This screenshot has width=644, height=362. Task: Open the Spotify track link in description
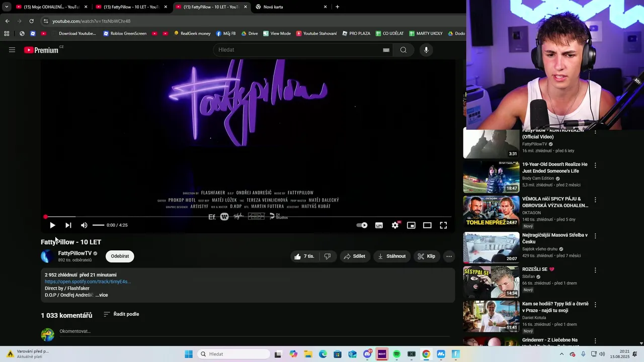[88, 282]
